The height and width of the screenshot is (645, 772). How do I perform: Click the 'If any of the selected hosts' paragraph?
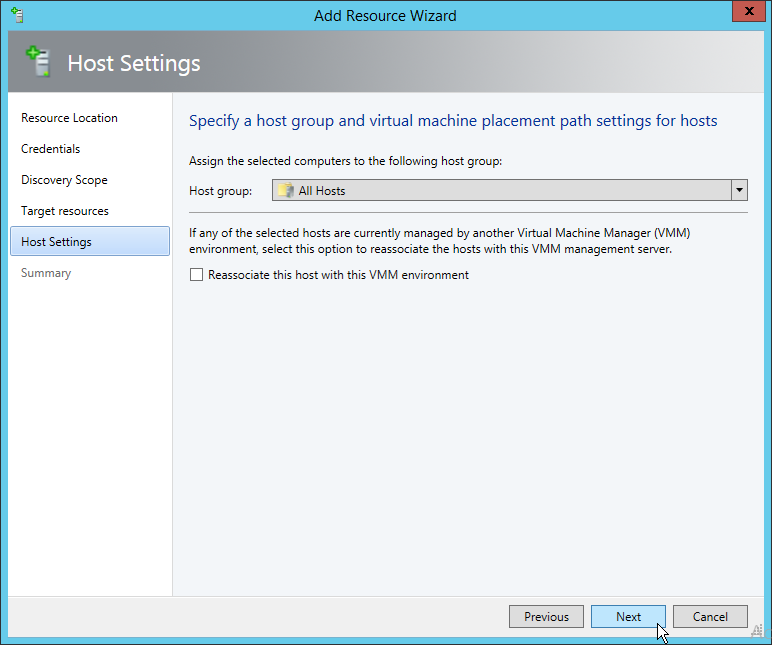coord(440,241)
